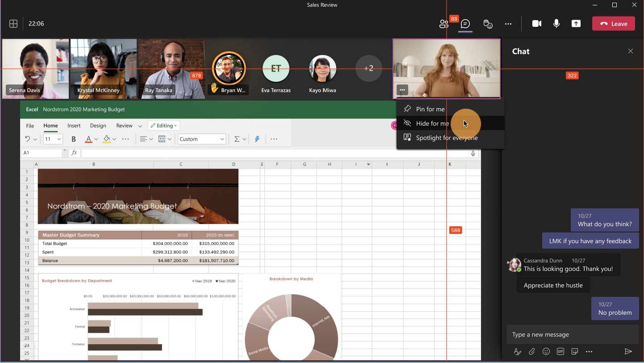Open the participants list
Screen dimensions: 644x363
tap(443, 24)
